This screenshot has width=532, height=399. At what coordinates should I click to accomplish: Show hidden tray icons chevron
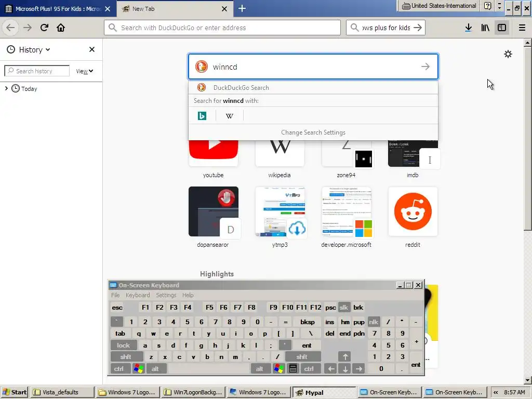click(496, 392)
